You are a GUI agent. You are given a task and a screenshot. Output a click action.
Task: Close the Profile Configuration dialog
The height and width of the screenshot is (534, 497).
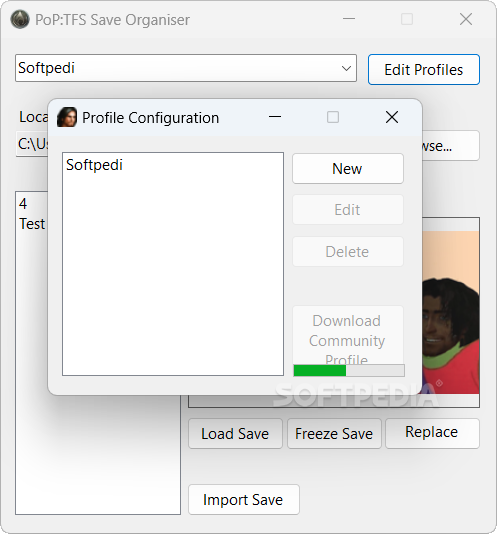click(x=392, y=117)
